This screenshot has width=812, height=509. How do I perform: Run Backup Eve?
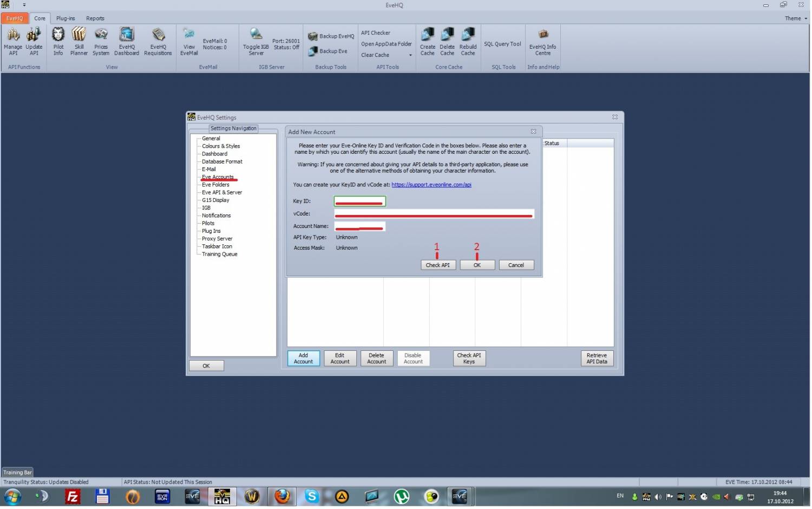pos(328,51)
